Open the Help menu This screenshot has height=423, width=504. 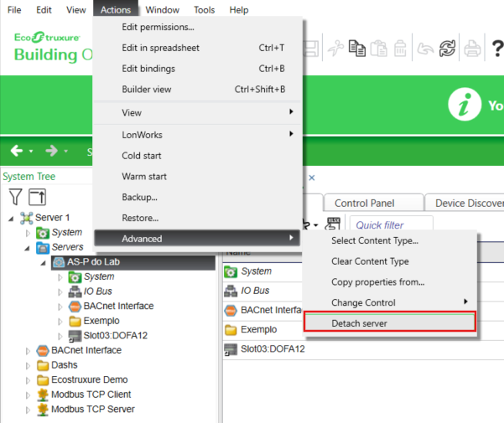click(x=239, y=10)
